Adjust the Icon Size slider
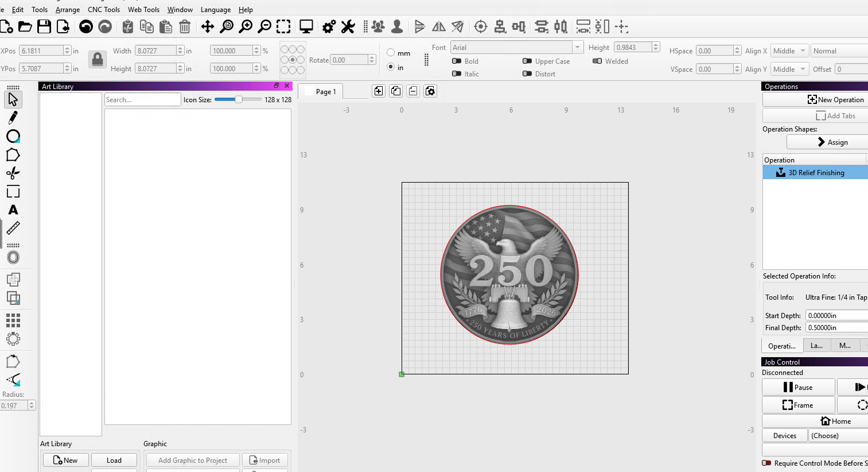This screenshot has width=868, height=472. point(238,99)
